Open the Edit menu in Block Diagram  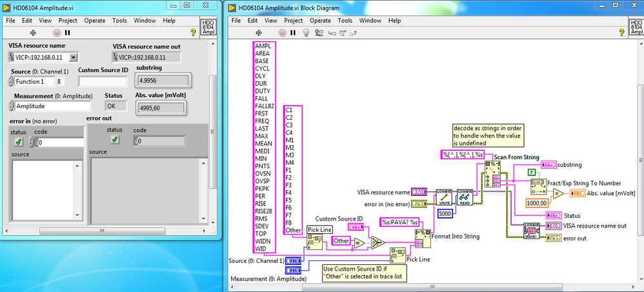coord(252,21)
